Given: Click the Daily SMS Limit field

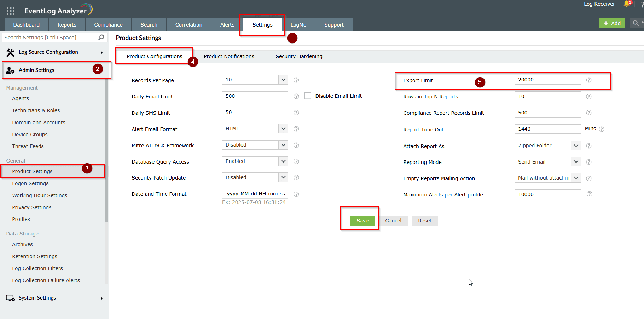Looking at the screenshot, I should tap(255, 113).
